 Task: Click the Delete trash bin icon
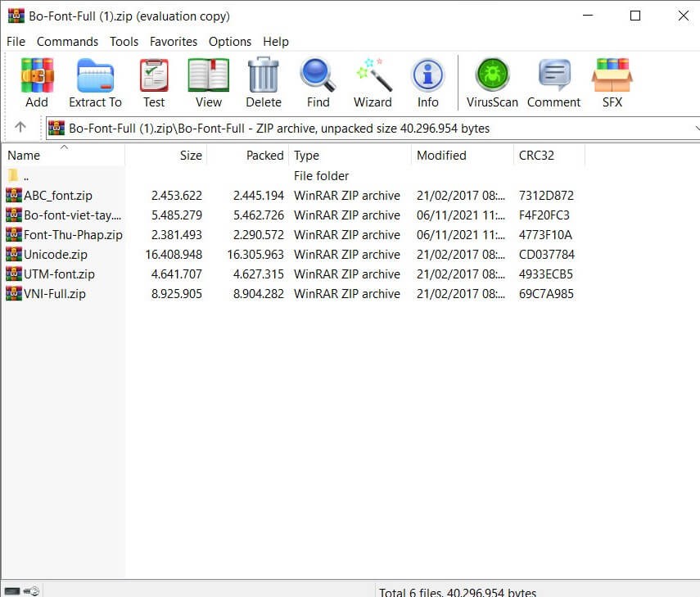[x=264, y=83]
